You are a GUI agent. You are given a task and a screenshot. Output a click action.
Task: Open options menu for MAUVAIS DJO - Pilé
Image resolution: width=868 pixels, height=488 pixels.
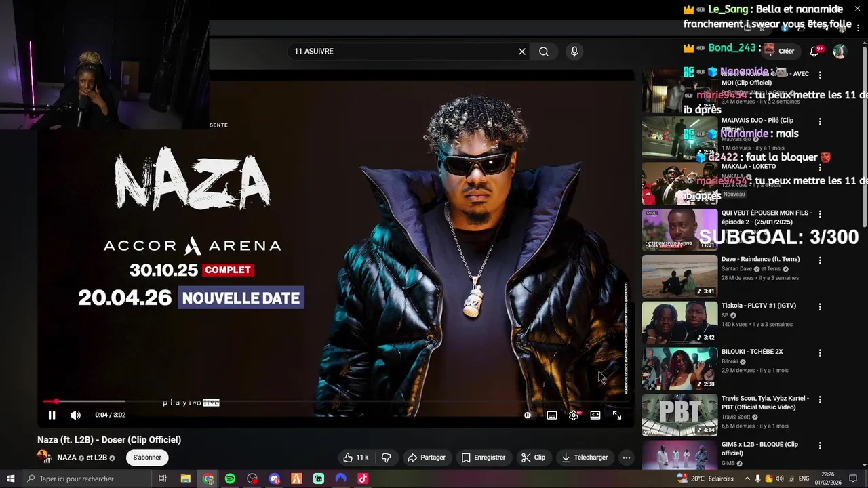point(820,121)
